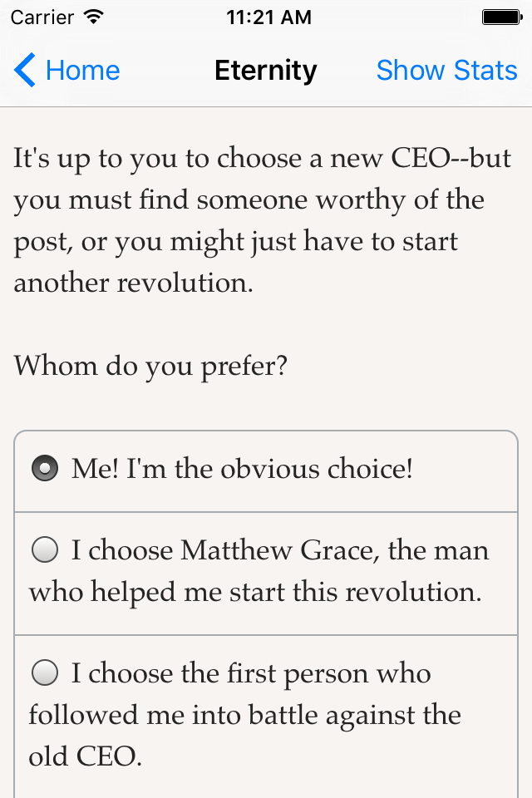Tap the "another revolution." text line
This screenshot has width=532, height=798.
pos(133,283)
